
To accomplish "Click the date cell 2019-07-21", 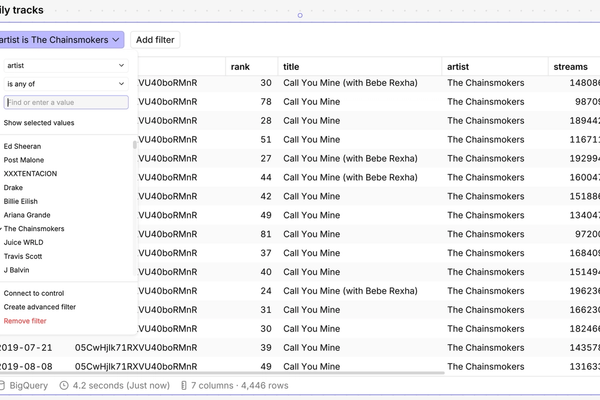I will pyautogui.click(x=26, y=348).
